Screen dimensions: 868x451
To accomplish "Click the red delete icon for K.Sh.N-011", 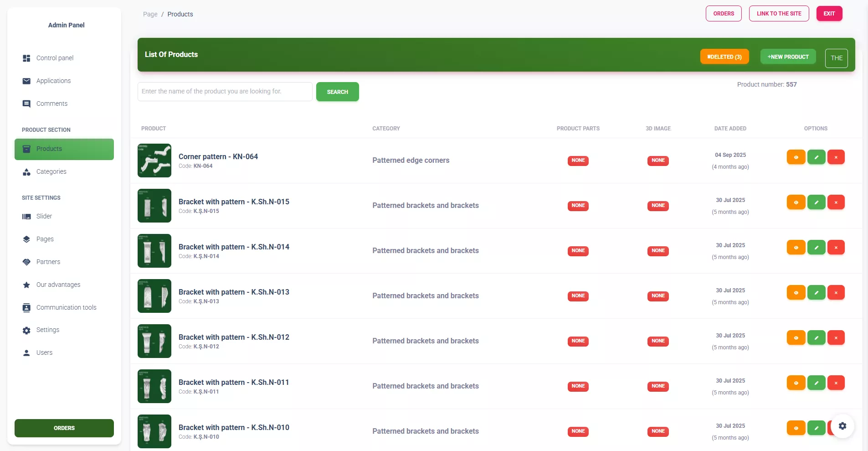I will point(836,383).
